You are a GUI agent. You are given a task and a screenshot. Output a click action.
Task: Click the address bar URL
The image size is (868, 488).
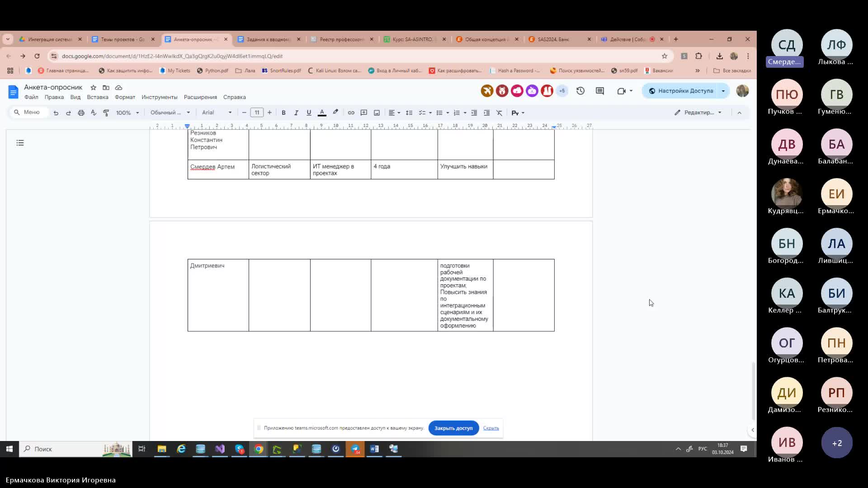(x=172, y=56)
